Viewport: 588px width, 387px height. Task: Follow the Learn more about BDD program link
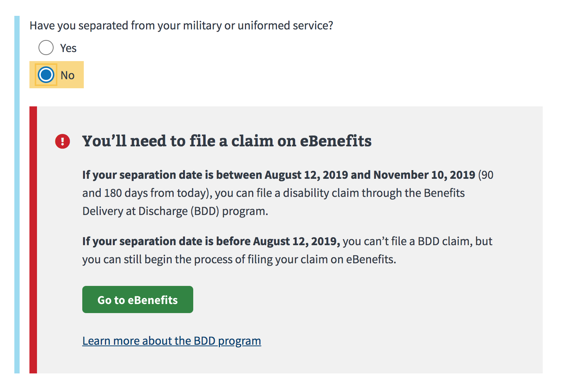coord(172,341)
